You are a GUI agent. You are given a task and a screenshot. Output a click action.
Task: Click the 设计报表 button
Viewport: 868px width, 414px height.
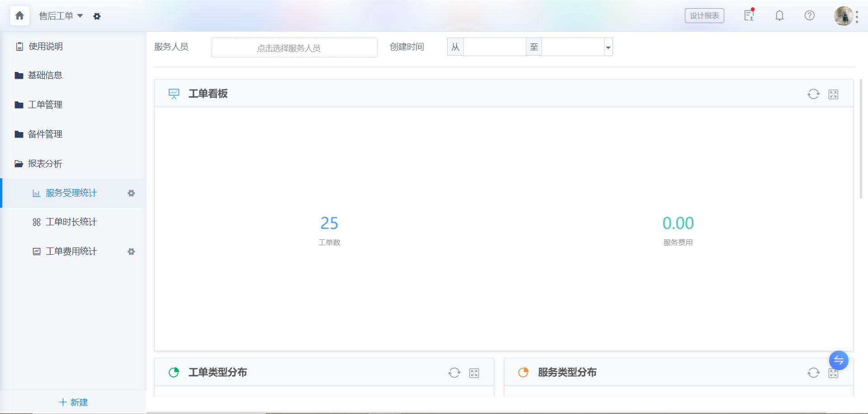click(x=704, y=16)
